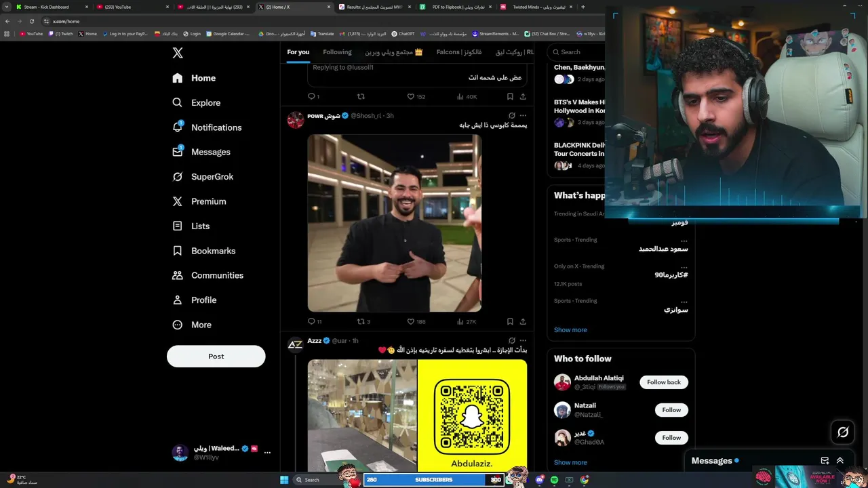The width and height of the screenshot is (868, 488).
Task: Open Messages in sidebar
Action: [x=201, y=152]
